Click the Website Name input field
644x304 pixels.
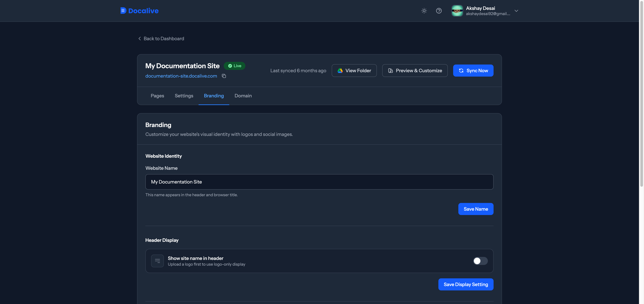coord(319,182)
